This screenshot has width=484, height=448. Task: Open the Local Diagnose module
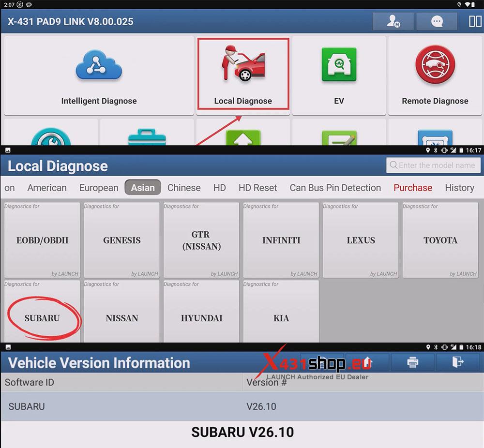click(x=242, y=73)
